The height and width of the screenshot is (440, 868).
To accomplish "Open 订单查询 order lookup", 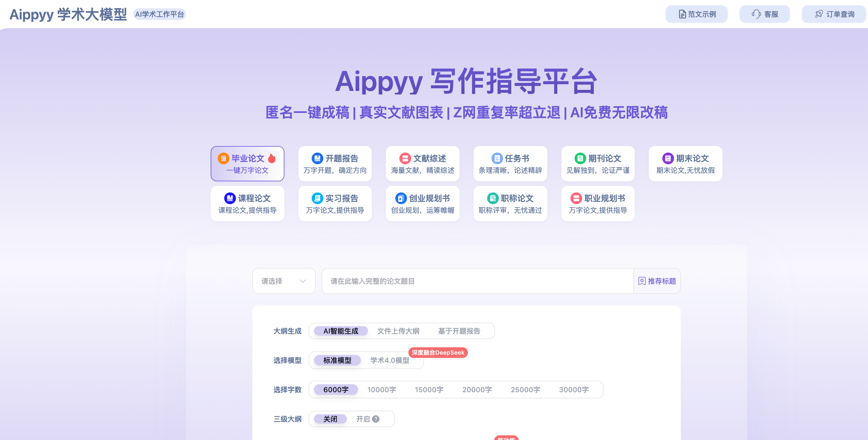I will (834, 14).
